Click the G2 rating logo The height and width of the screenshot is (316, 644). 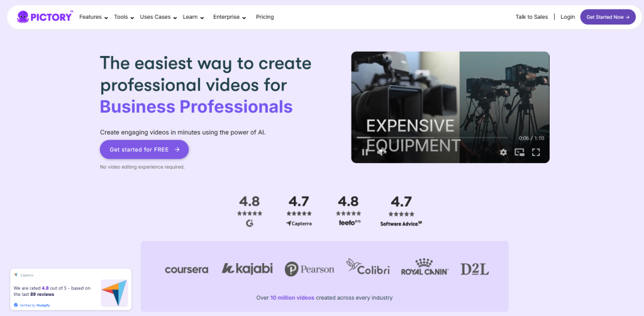click(249, 223)
